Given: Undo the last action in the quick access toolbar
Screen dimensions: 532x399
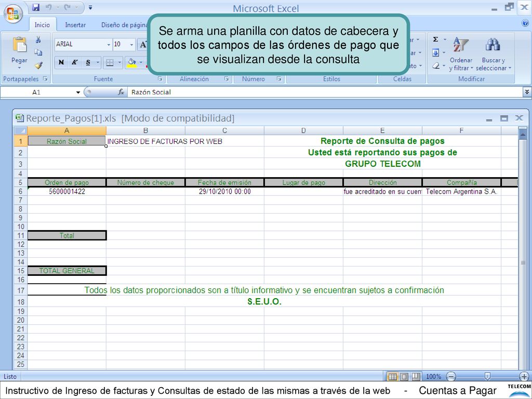Looking at the screenshot, I should 48,7.
